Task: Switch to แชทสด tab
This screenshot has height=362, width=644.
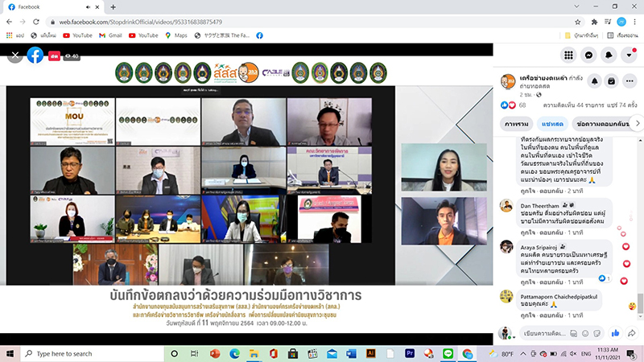Action: click(x=552, y=124)
